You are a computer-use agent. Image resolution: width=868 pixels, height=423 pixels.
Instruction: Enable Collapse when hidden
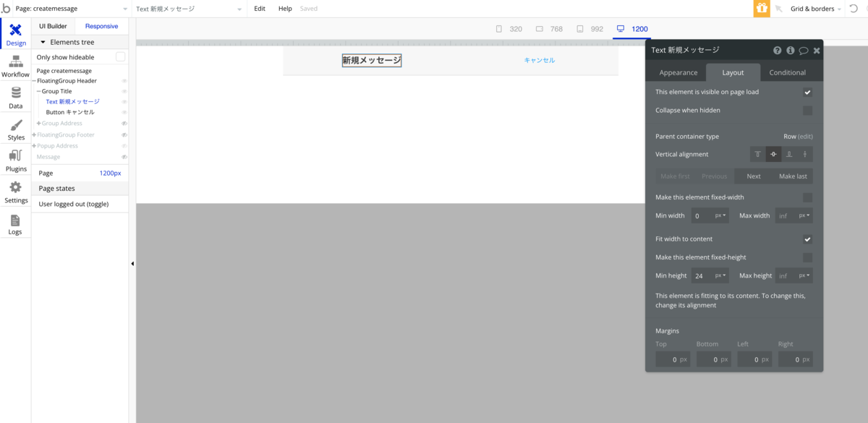pos(807,111)
